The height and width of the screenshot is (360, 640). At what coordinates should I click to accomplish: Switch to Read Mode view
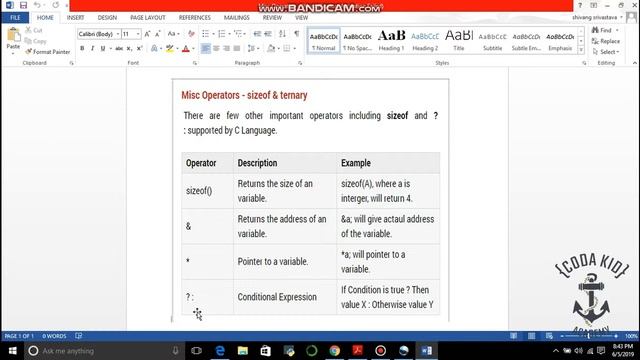point(513,336)
